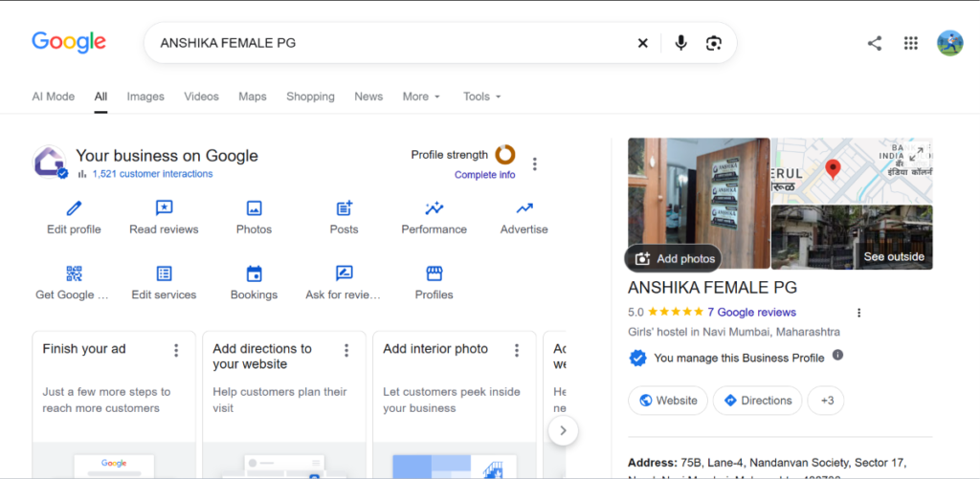Switch to Shopping tab
The height and width of the screenshot is (479, 980).
[310, 97]
